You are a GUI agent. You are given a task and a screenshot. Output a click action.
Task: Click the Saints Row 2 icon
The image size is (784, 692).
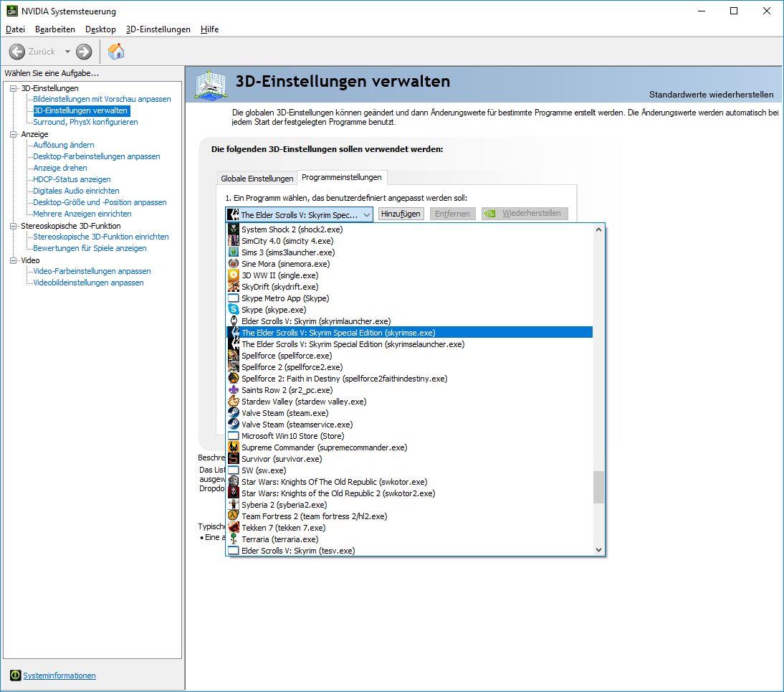pyautogui.click(x=234, y=390)
